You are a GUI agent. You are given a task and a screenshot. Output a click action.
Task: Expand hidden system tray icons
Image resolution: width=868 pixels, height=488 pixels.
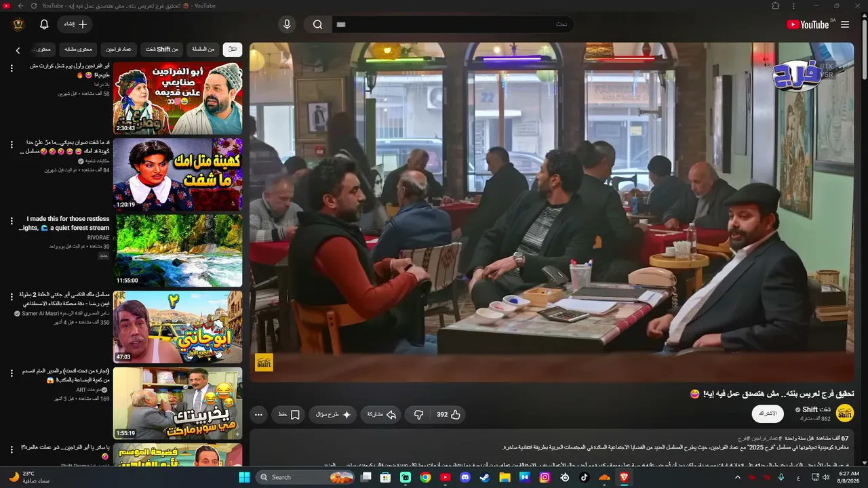point(738,477)
